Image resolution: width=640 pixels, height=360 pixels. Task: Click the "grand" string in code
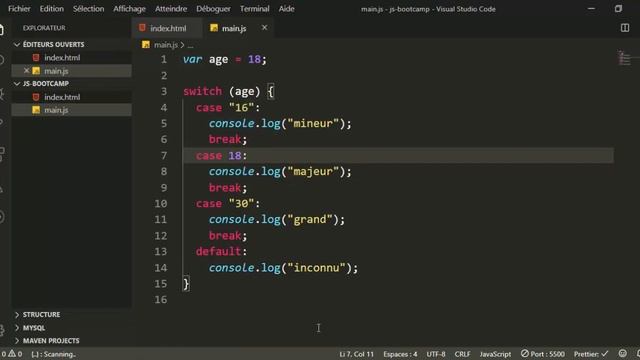click(310, 220)
